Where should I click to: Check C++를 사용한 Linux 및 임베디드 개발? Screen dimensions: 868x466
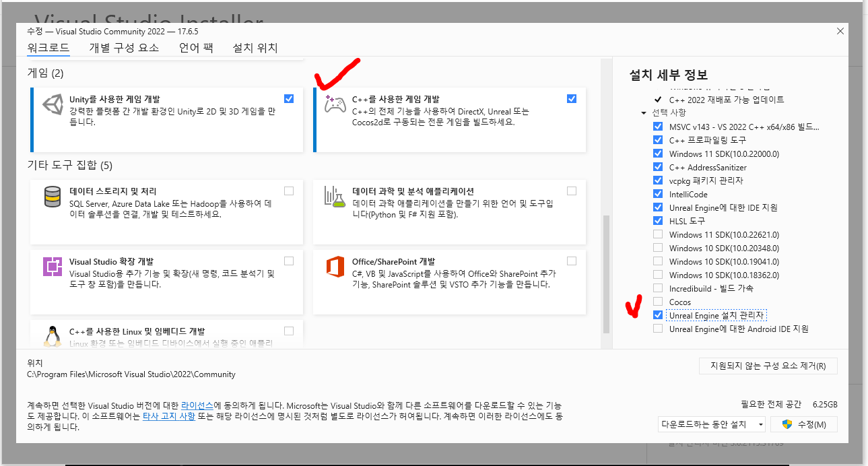click(289, 331)
